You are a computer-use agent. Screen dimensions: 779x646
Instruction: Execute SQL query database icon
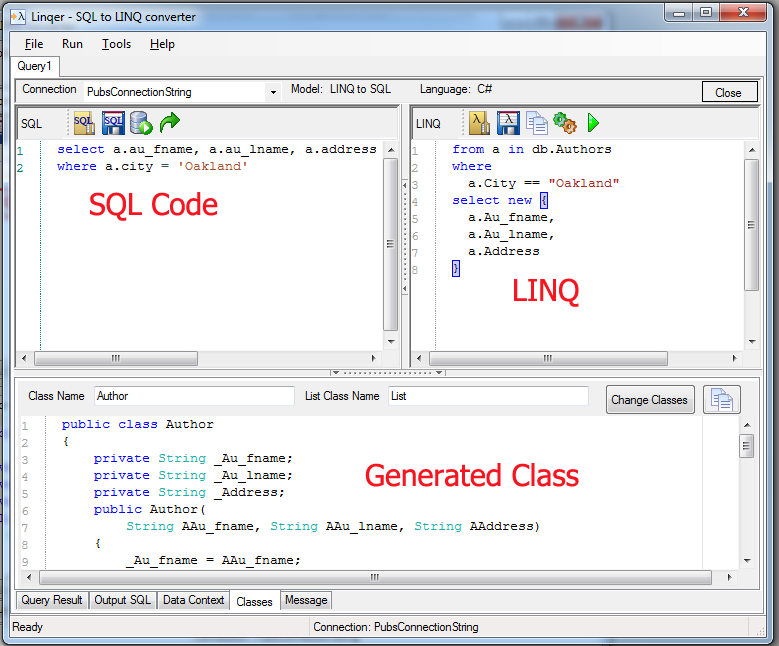[141, 123]
